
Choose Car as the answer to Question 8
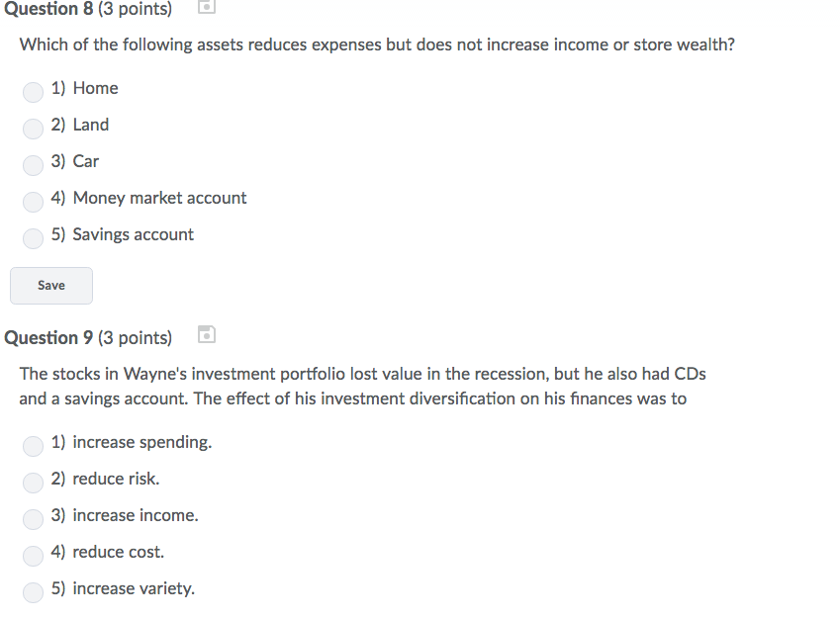pos(33,165)
